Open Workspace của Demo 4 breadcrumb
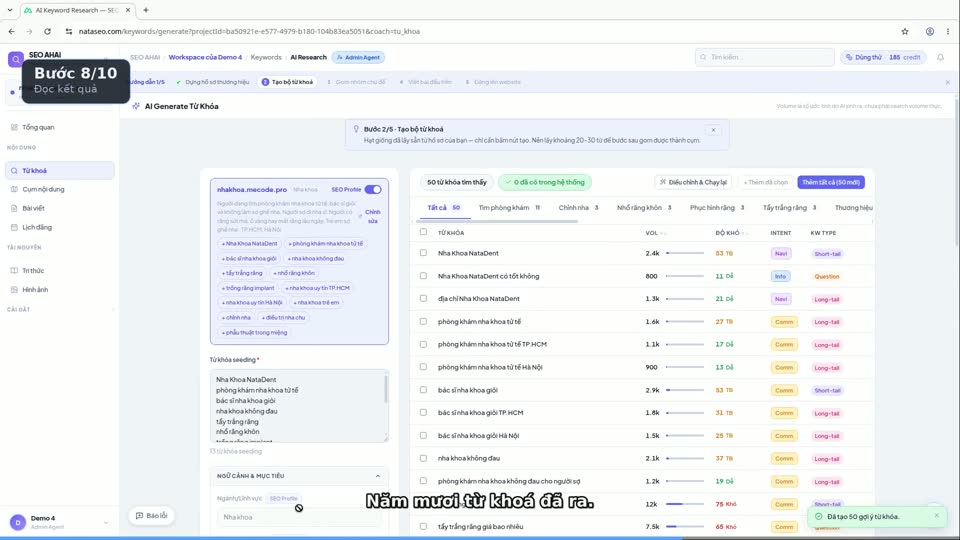Viewport: 960px width, 540px height. (x=205, y=57)
